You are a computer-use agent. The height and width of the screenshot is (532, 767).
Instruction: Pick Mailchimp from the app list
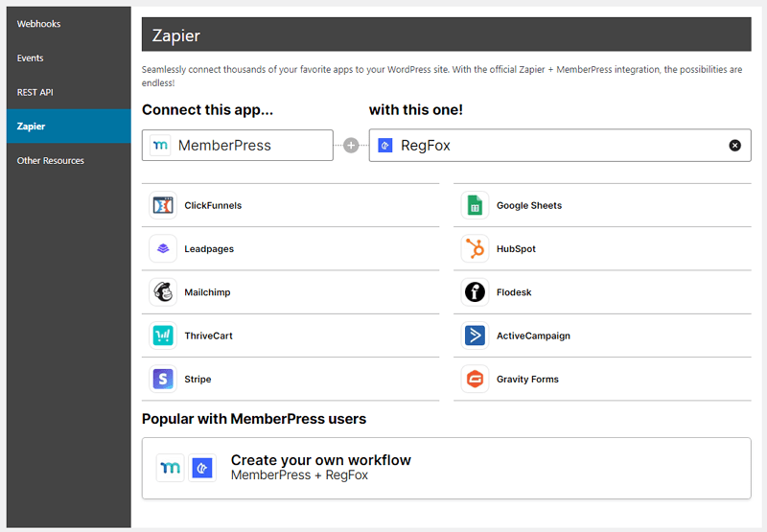tap(291, 292)
